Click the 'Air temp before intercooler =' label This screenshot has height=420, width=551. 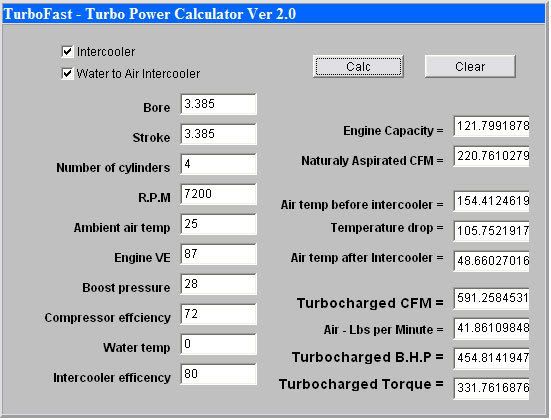[362, 205]
